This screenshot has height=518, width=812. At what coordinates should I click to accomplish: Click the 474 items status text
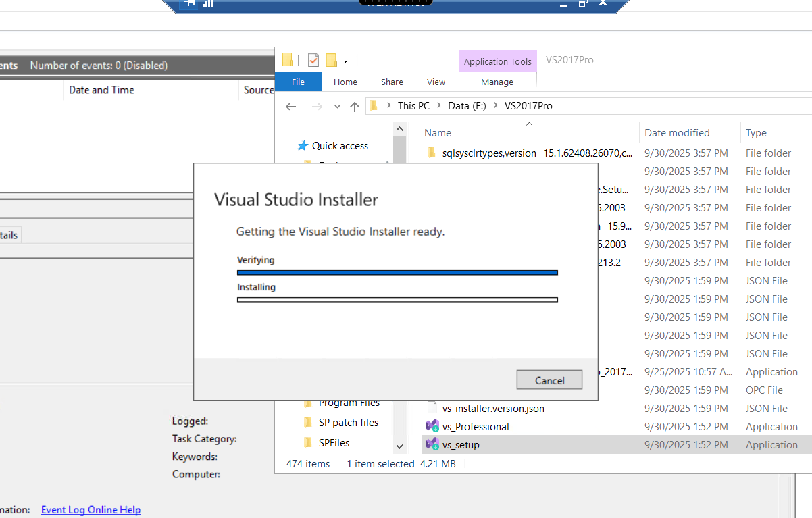point(308,464)
